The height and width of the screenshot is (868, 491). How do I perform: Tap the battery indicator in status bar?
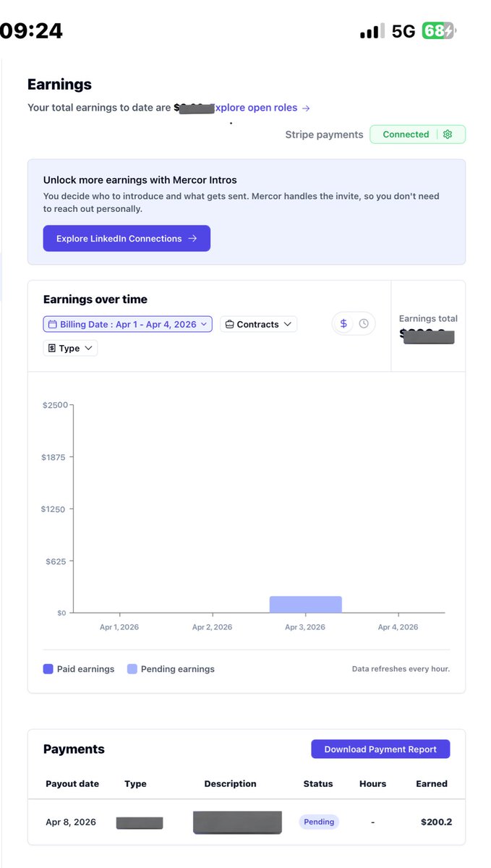point(440,31)
